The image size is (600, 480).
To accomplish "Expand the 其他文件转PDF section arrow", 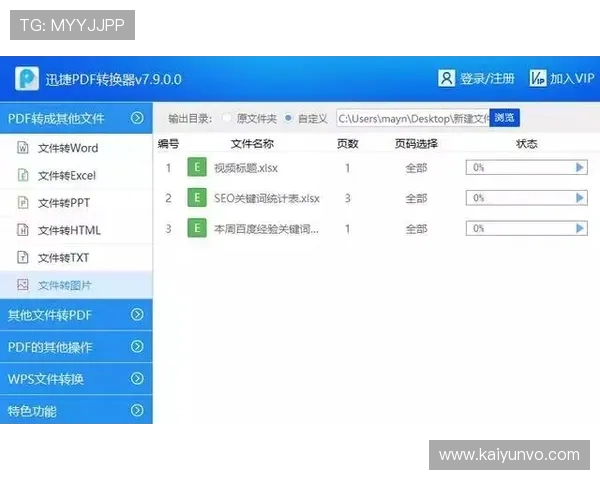I will click(x=137, y=314).
